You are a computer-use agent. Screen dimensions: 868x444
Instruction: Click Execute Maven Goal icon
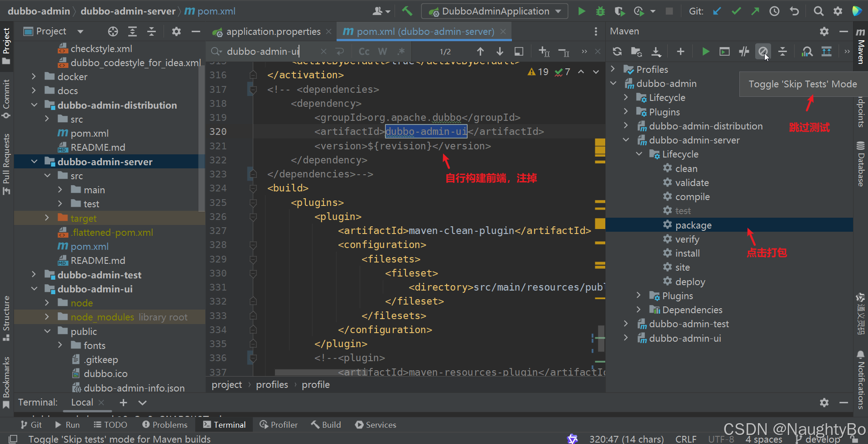tap(724, 52)
